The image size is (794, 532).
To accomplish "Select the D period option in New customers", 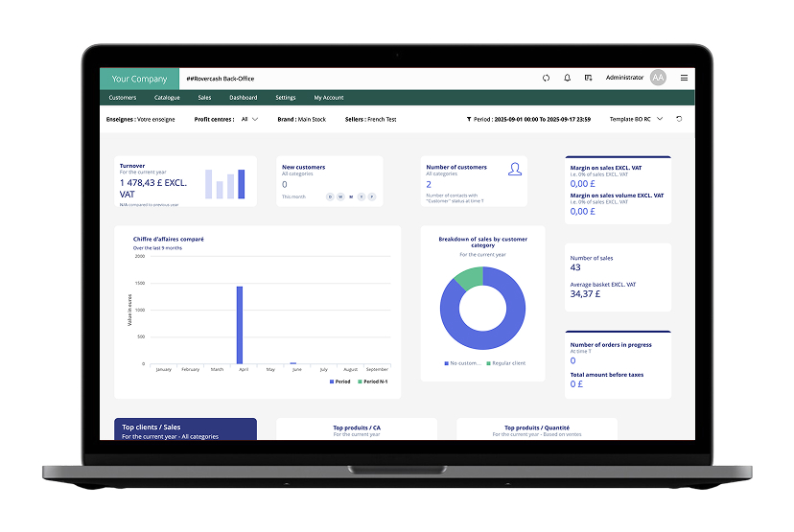I will [x=331, y=197].
